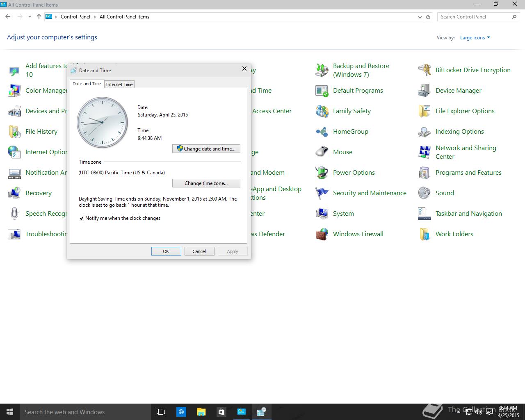Click the Date and Time taskbar button
525x420 pixels.
pyautogui.click(x=261, y=412)
